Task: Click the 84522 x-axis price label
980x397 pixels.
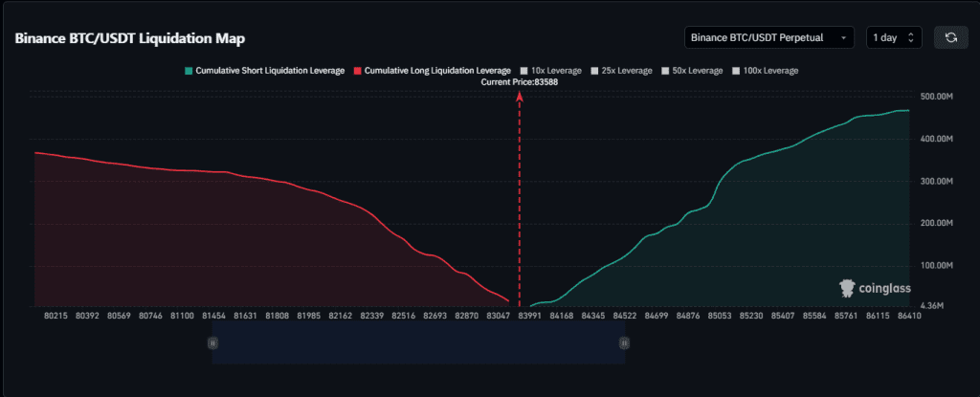Action: [x=624, y=316]
